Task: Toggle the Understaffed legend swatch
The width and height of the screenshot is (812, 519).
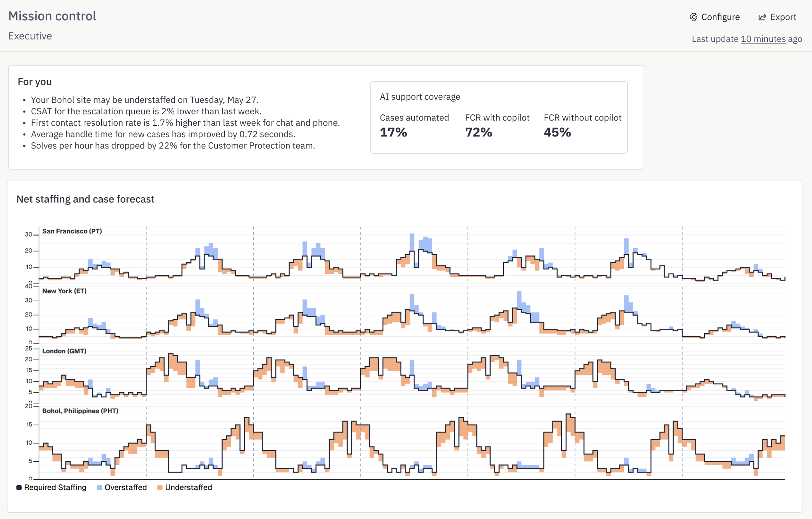Action: [x=160, y=487]
